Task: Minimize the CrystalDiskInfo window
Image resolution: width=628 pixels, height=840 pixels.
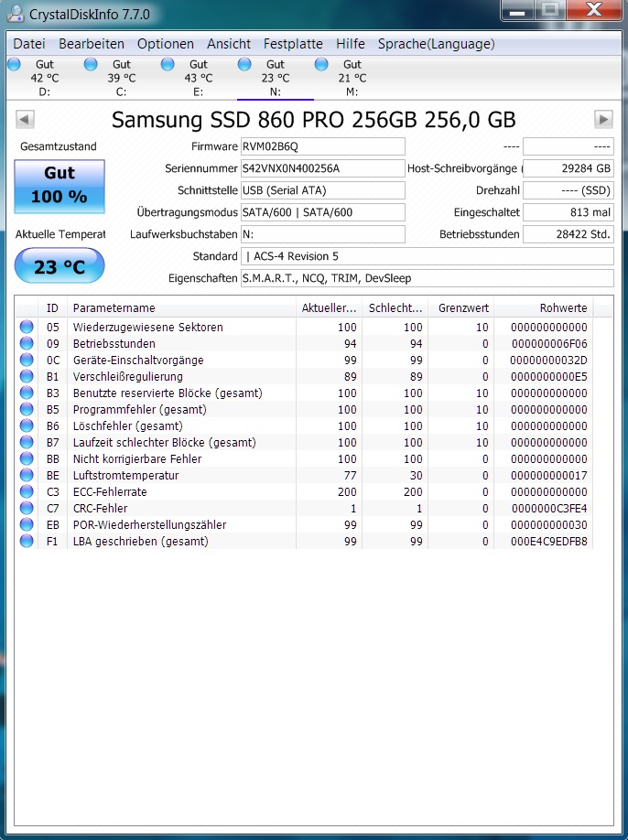Action: click(517, 10)
